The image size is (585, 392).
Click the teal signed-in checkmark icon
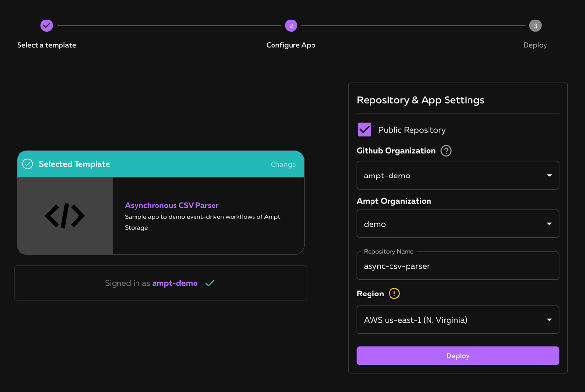210,283
